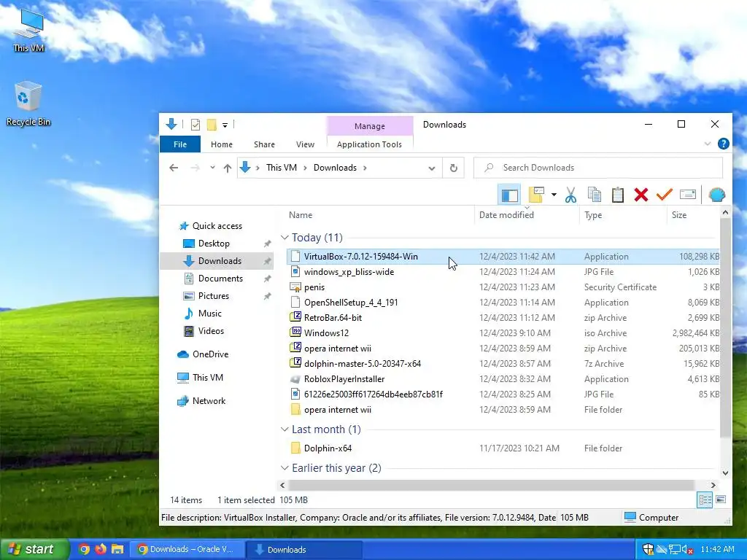Viewport: 747px width, 560px height.
Task: Go up one folder level
Action: 228,168
